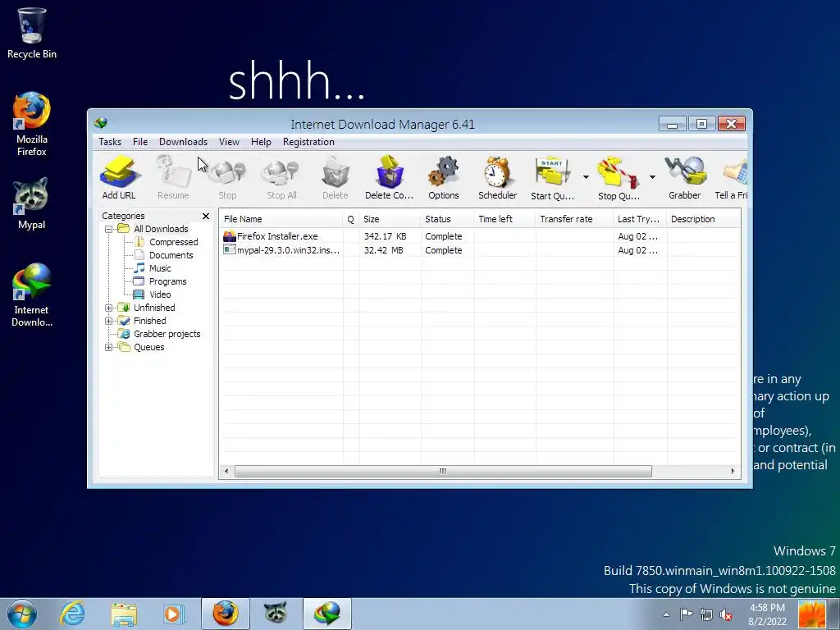Open the View menu
This screenshot has width=840, height=630.
coord(229,142)
